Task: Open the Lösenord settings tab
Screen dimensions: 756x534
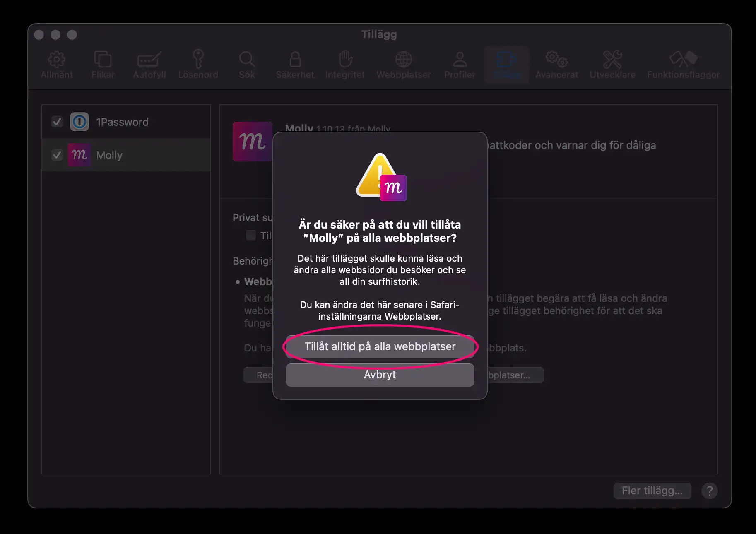Action: pos(198,64)
